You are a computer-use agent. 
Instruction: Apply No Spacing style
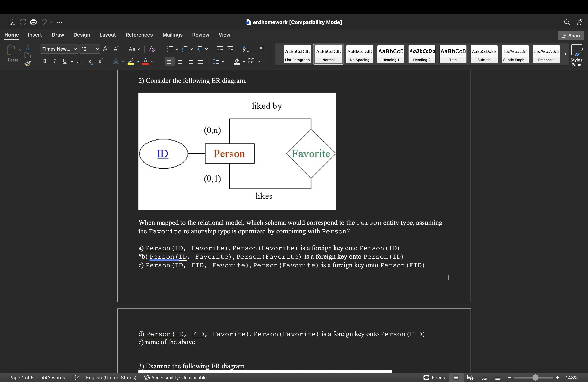point(360,54)
